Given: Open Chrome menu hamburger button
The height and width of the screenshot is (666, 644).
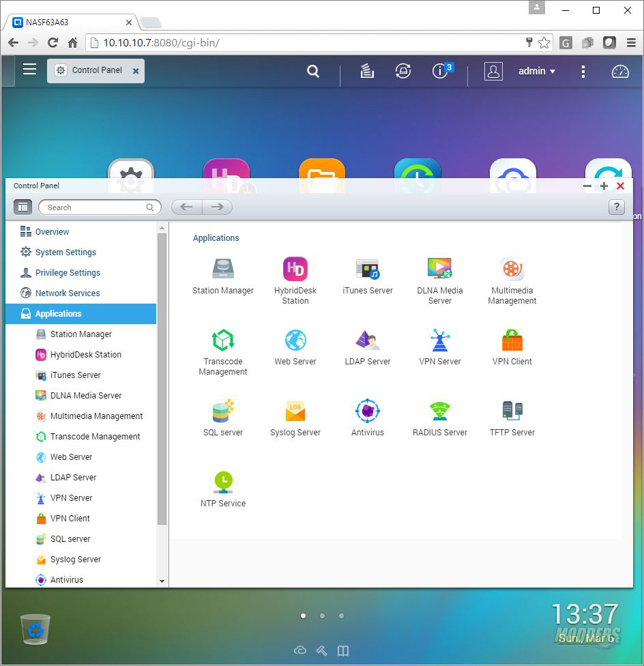Looking at the screenshot, I should (x=631, y=42).
